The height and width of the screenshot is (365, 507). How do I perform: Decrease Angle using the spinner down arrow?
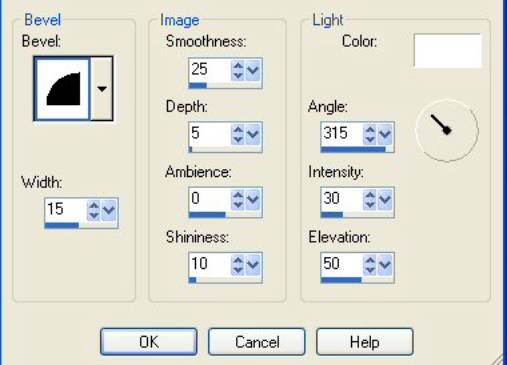[370, 140]
